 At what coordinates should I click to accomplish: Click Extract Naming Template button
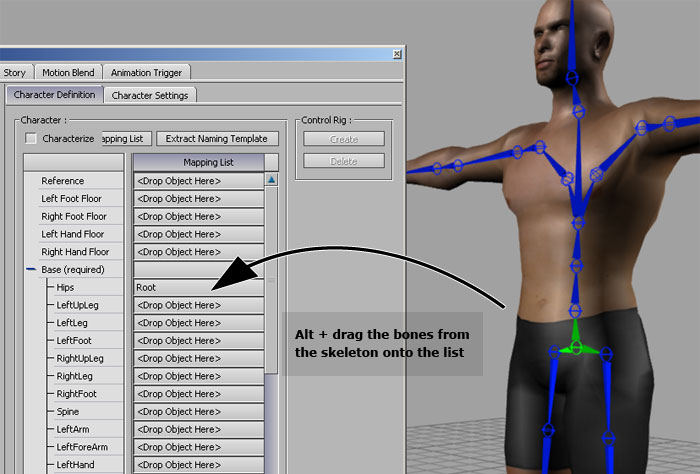click(x=216, y=139)
